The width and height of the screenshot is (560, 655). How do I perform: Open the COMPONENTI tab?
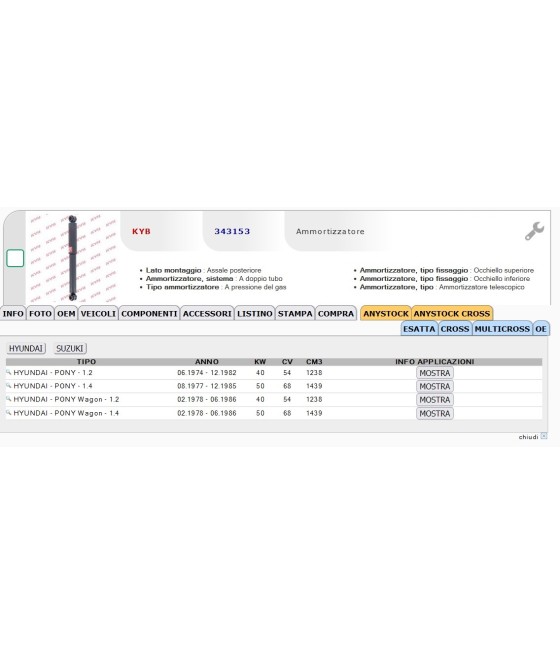(149, 313)
